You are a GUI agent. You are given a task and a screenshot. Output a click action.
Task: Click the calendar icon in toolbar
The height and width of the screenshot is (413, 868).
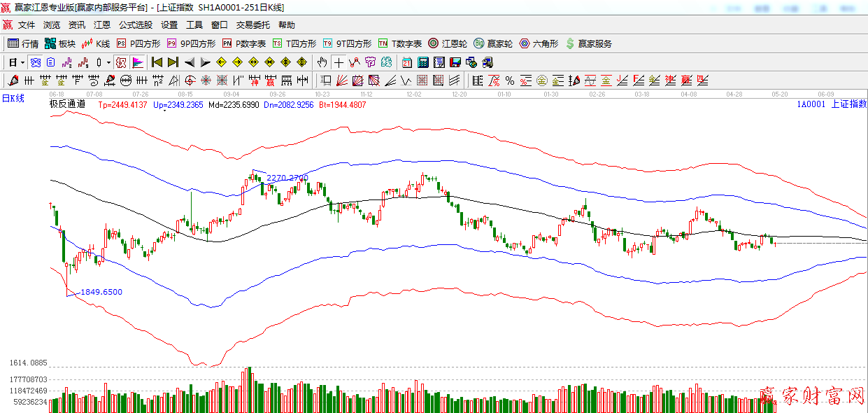point(406,62)
